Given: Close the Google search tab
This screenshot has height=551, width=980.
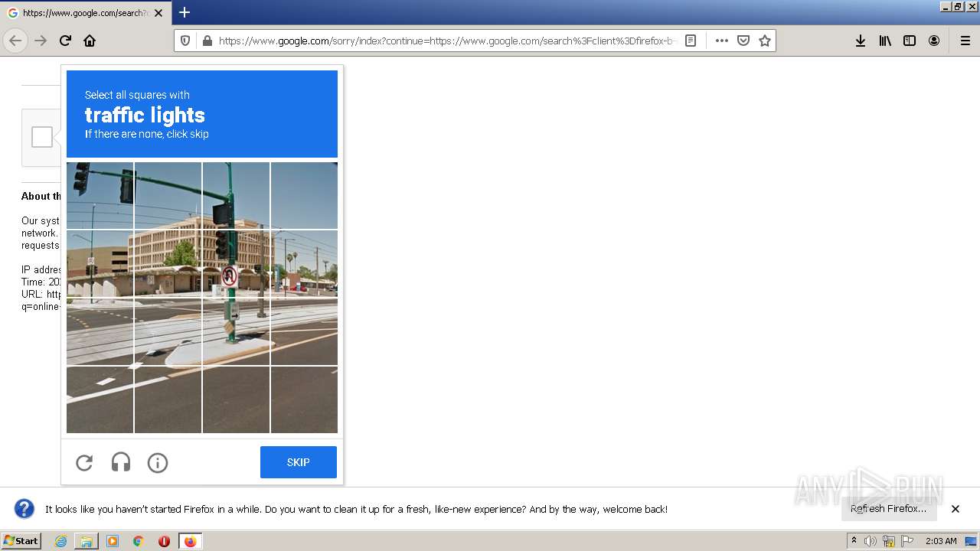Looking at the screenshot, I should (x=158, y=13).
